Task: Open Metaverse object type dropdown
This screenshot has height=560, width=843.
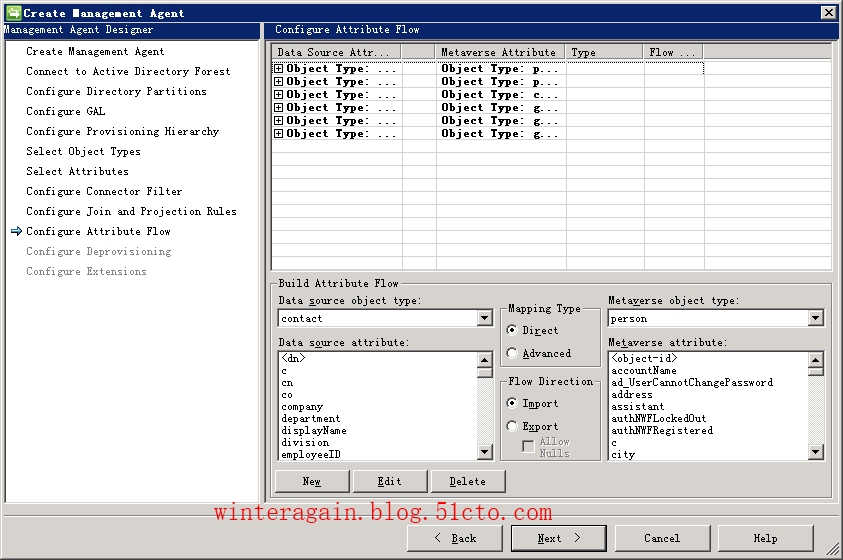Action: click(x=815, y=318)
